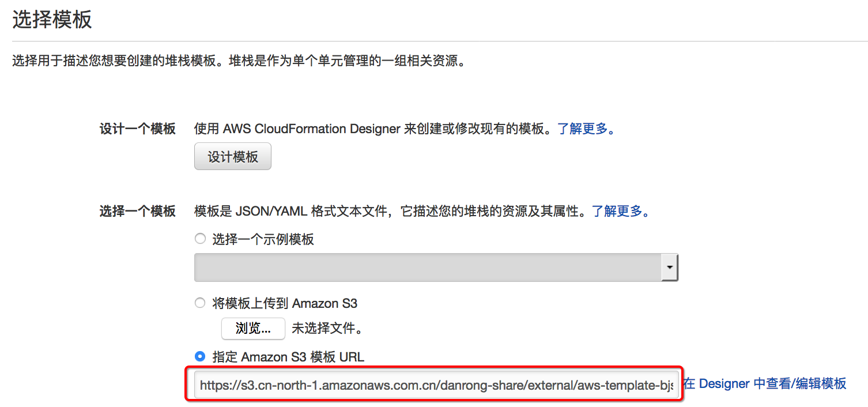Click the 设计一个模板 section label
Image resolution: width=868 pixels, height=407 pixels.
(138, 129)
